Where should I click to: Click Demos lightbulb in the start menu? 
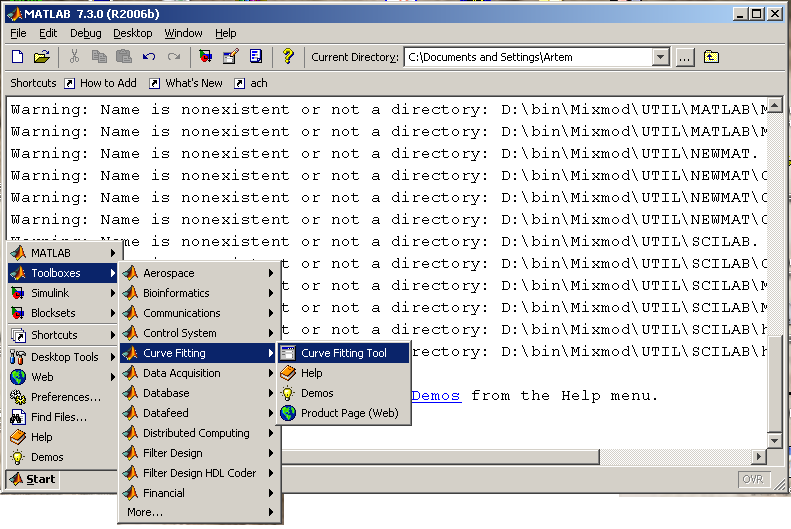(63, 457)
